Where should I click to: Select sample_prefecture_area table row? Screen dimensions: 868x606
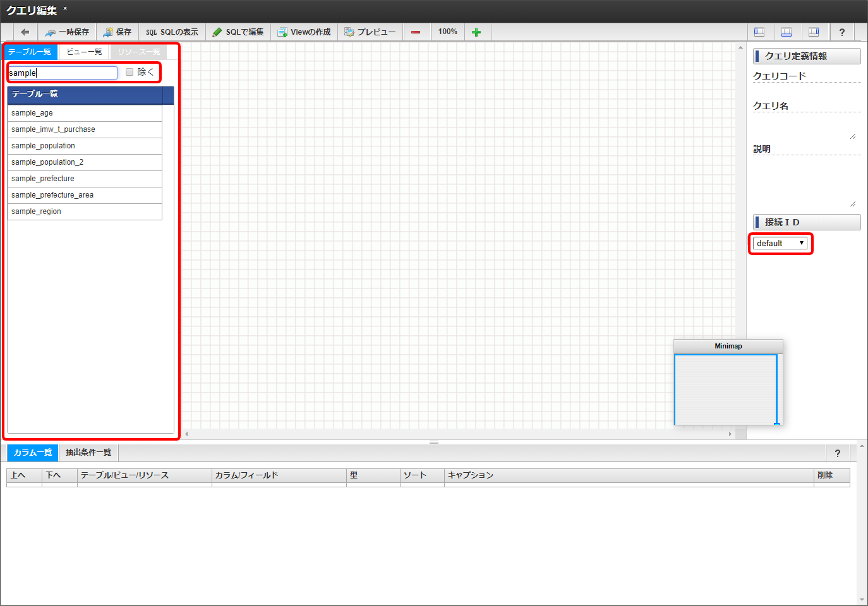(85, 195)
